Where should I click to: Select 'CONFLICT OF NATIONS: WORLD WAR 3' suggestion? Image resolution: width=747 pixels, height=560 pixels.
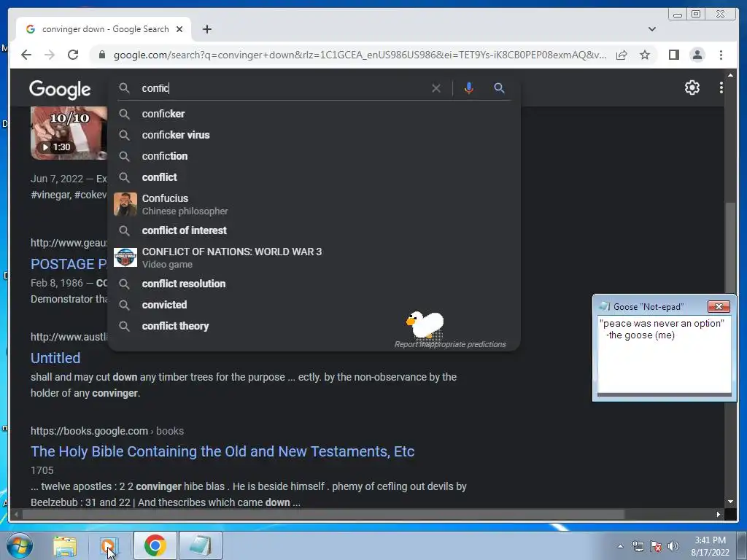tap(314, 257)
